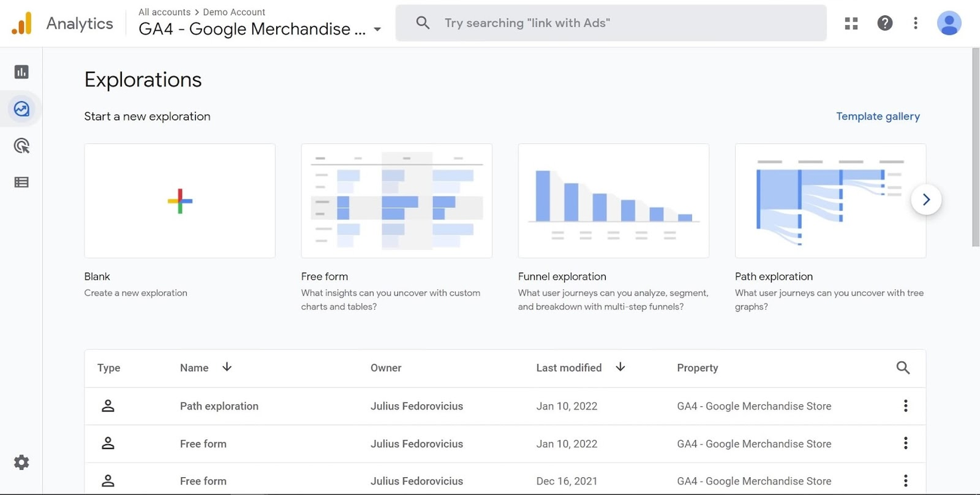Click the Name column sort arrow
Image resolution: width=980 pixels, height=495 pixels.
tap(226, 367)
